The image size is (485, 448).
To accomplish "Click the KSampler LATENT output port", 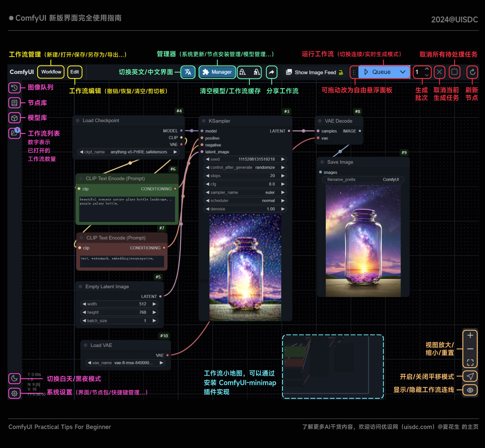I will 289,131.
